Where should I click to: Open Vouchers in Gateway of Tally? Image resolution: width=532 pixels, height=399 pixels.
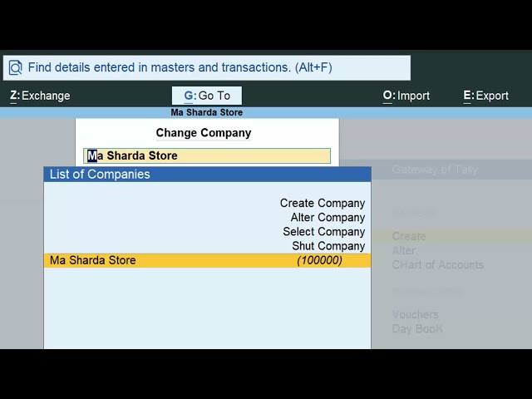tap(416, 314)
